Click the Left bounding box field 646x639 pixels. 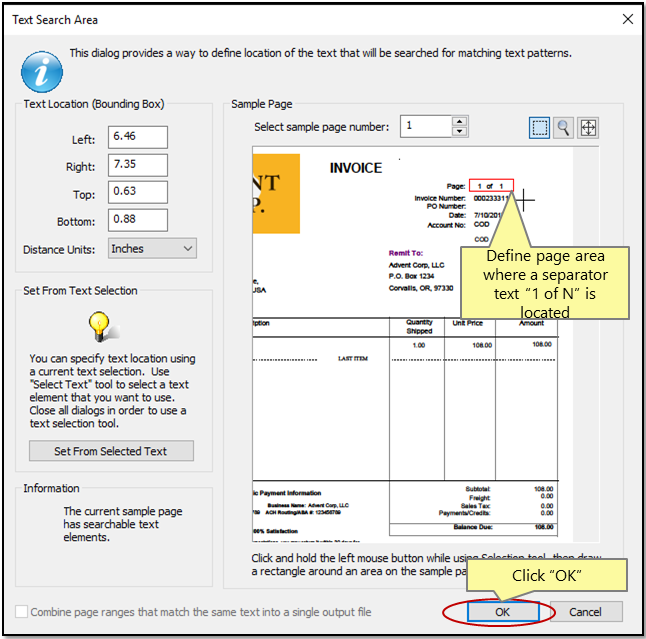pyautogui.click(x=138, y=137)
